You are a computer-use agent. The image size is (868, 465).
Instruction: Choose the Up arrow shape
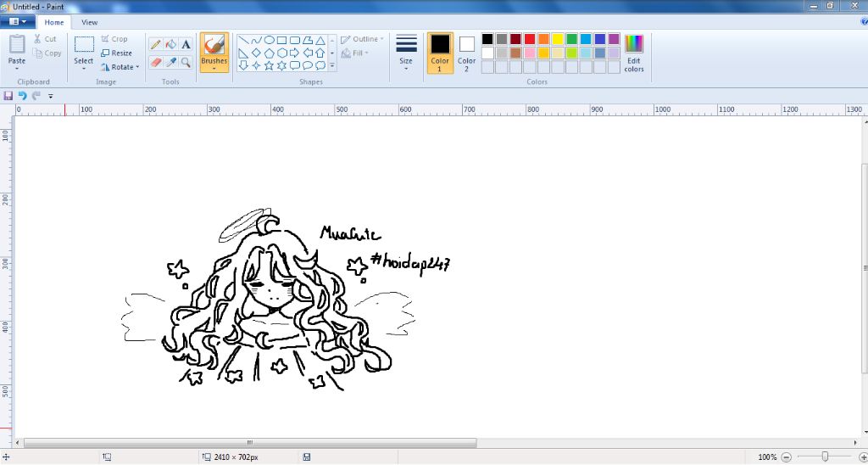coord(320,53)
